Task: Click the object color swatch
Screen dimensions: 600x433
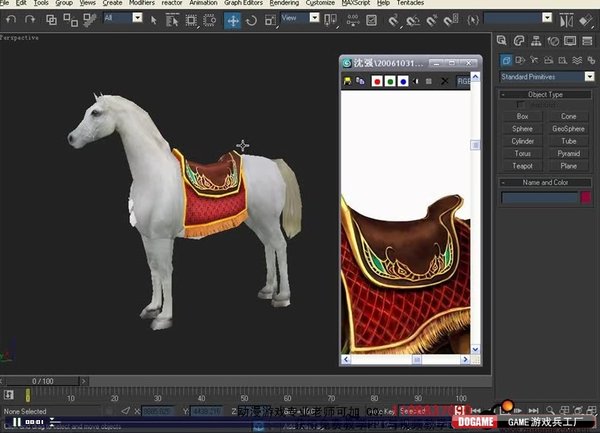Action: [586, 198]
